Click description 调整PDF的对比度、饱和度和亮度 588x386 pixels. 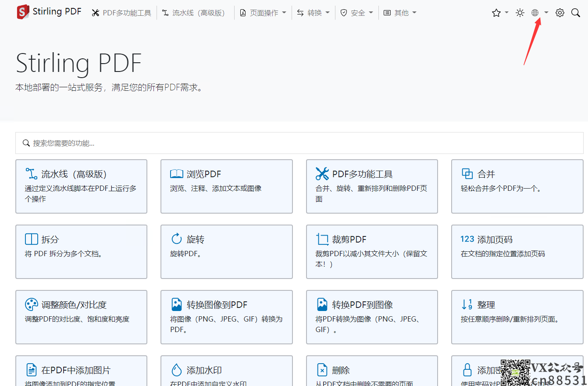tap(77, 319)
